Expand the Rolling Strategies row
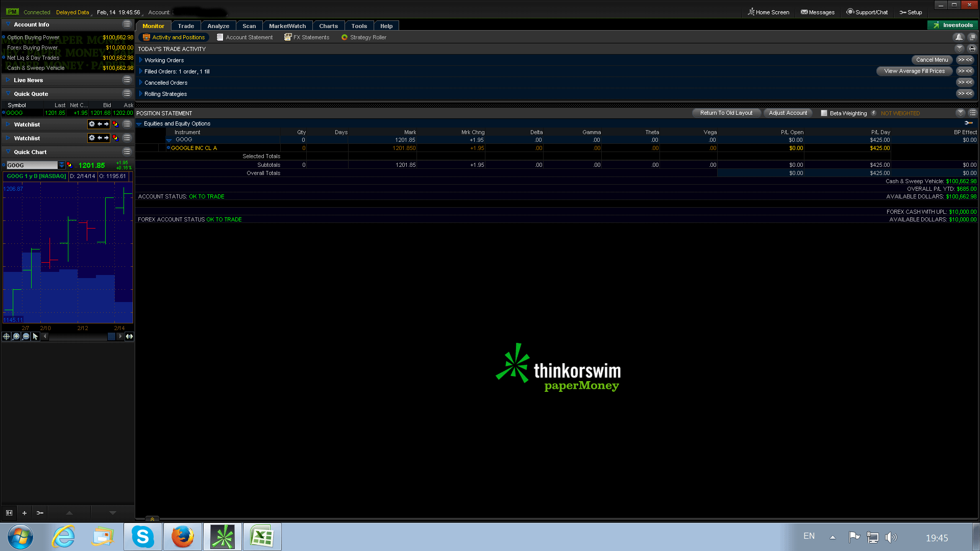This screenshot has width=980, height=551. pyautogui.click(x=141, y=94)
